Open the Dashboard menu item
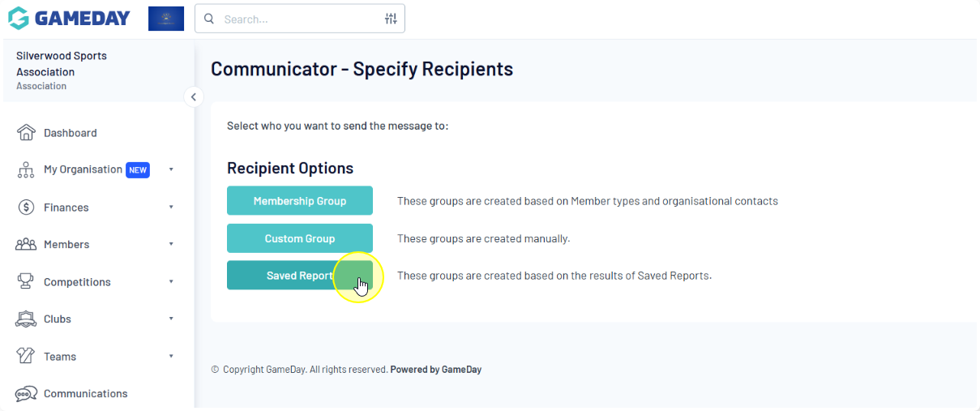The image size is (980, 411). click(x=71, y=133)
